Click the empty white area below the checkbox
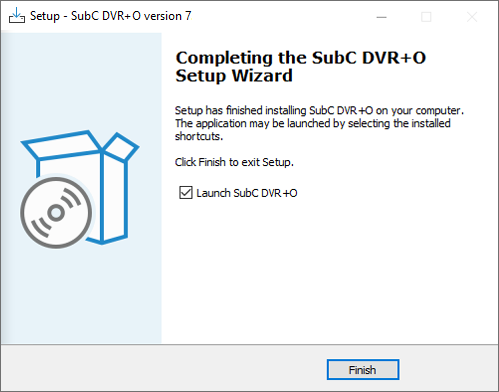The height and width of the screenshot is (392, 499). [330, 270]
